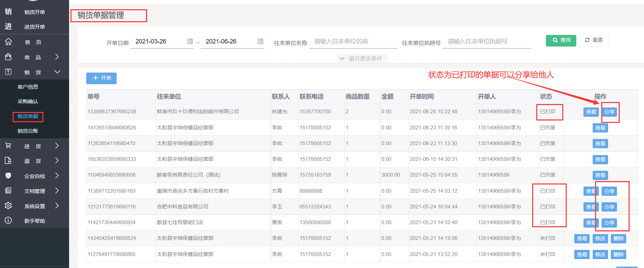Viewport: 644px width, 268px height.
Task: Click the 商品 shopping bag icon
Action: [9, 57]
